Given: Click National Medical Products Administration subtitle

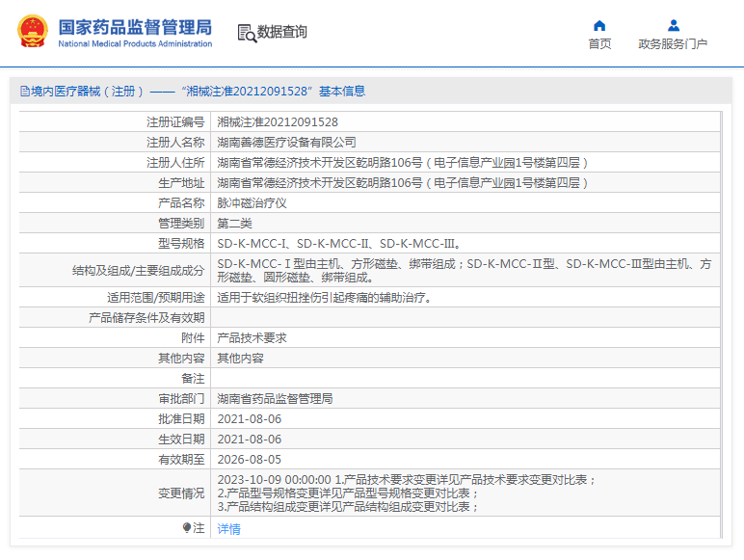Looking at the screenshot, I should [135, 43].
